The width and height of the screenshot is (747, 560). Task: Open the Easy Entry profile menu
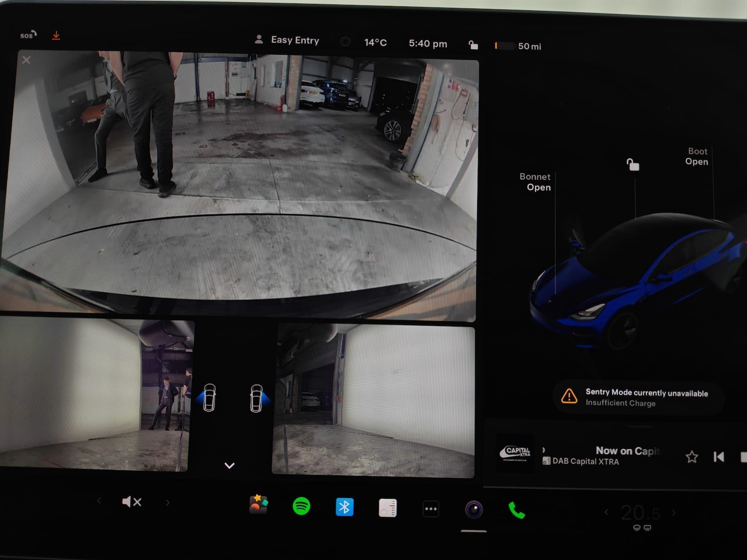[287, 40]
